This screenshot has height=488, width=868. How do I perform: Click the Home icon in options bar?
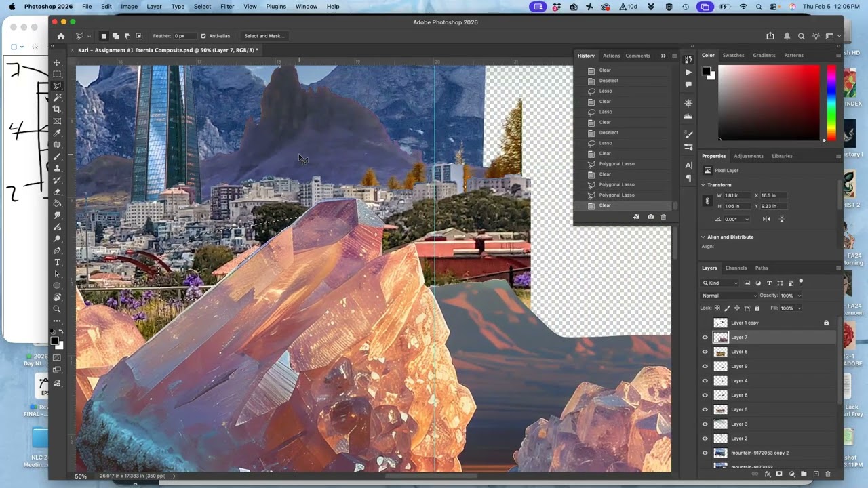point(61,36)
